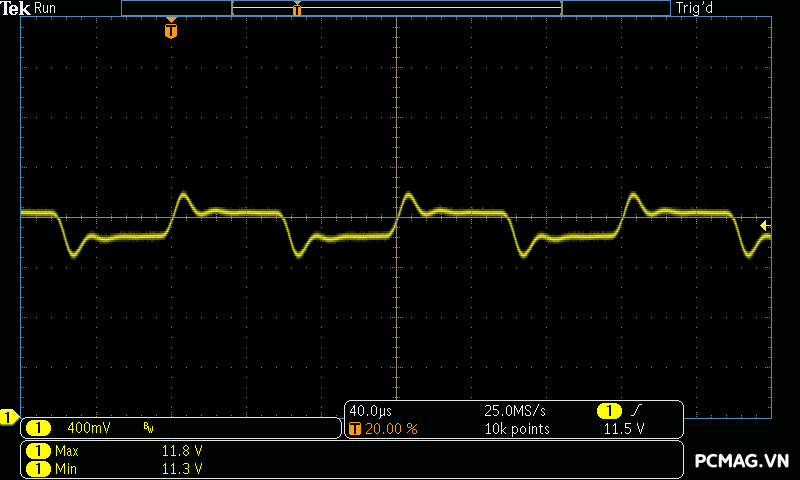
Task: Click the trigger source channel 1 badge
Action: pos(608,411)
